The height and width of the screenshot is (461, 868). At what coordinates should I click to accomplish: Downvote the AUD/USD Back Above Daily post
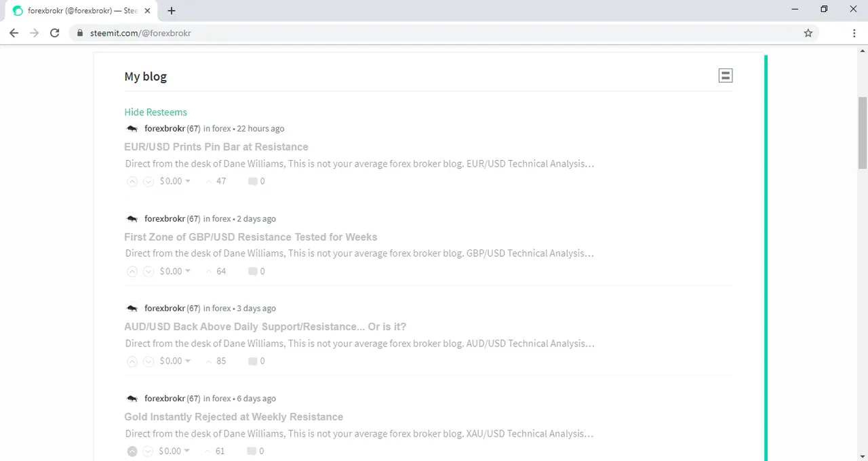[x=149, y=361]
